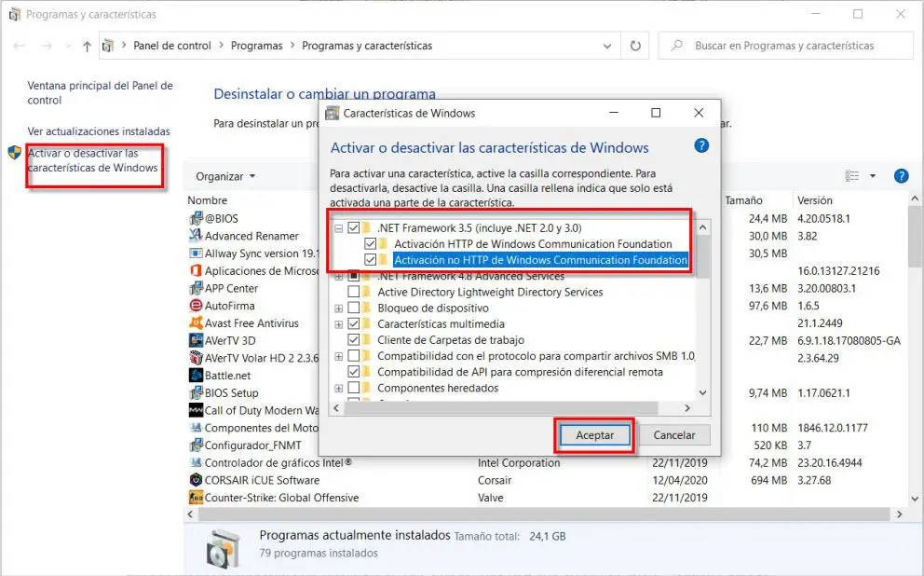Toggle Cliente de Carpetas de trabajo checkbox
Viewport: 924px width, 576px height.
(354, 339)
